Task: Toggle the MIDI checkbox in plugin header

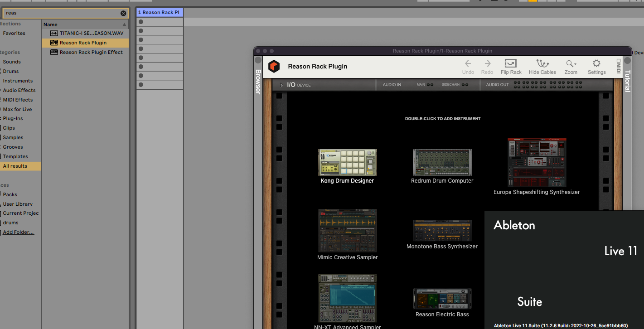Action: coord(618,60)
